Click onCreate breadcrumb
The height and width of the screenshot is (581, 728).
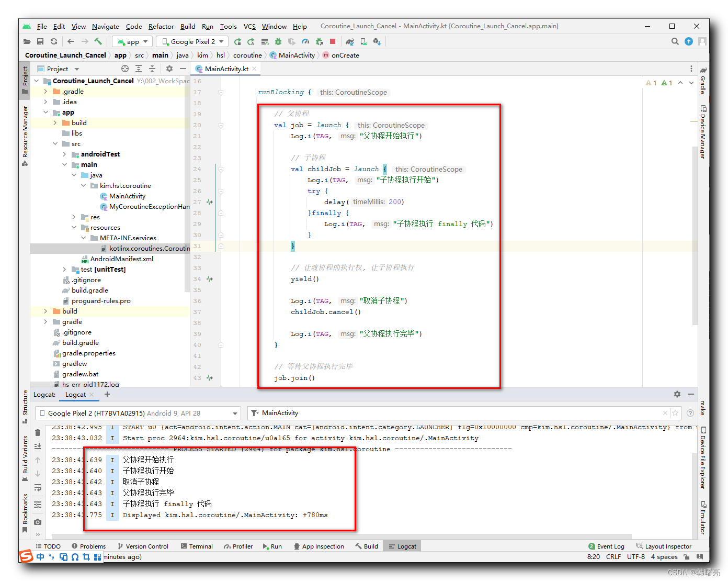click(x=340, y=55)
